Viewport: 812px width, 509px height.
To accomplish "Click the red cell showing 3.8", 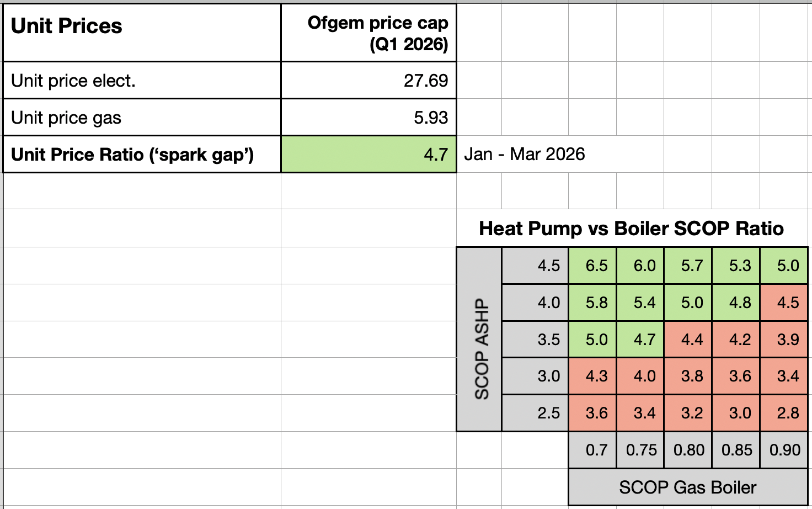I will coord(692,376).
